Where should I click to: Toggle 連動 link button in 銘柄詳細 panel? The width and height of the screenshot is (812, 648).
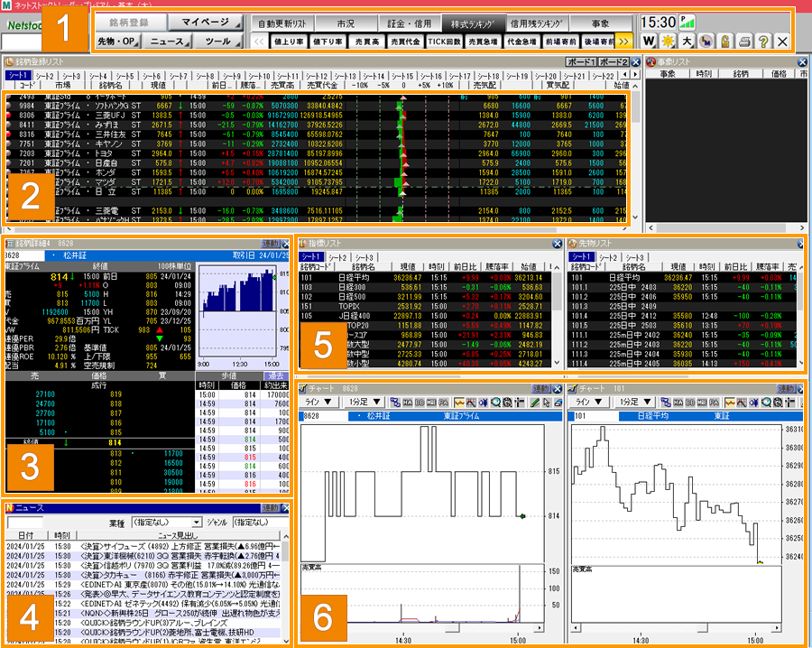point(271,244)
